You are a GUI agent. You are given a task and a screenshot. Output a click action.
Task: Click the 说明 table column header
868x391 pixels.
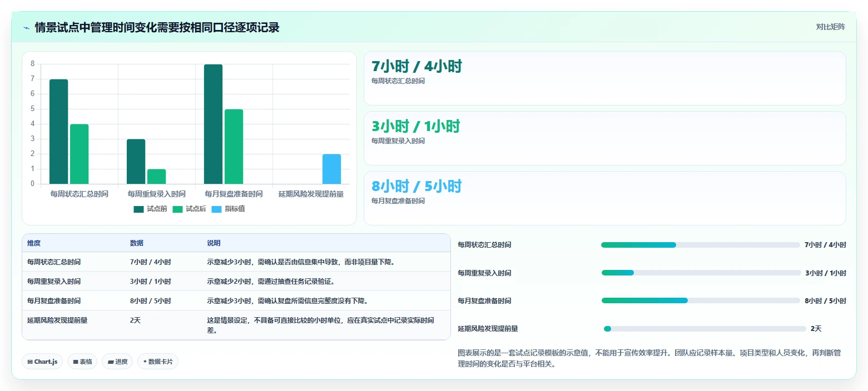click(214, 243)
